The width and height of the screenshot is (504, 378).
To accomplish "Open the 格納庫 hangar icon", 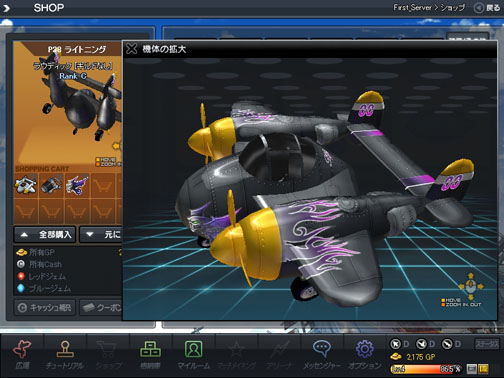I will (x=150, y=349).
